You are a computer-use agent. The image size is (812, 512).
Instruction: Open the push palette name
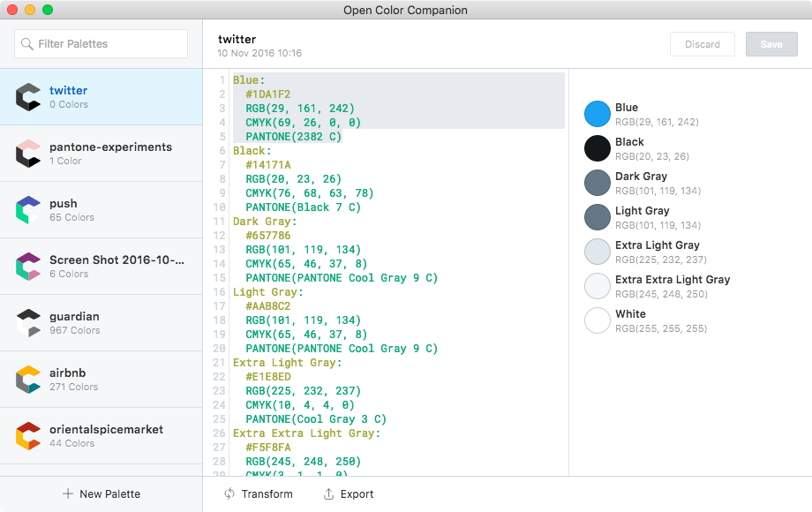pyautogui.click(x=64, y=203)
